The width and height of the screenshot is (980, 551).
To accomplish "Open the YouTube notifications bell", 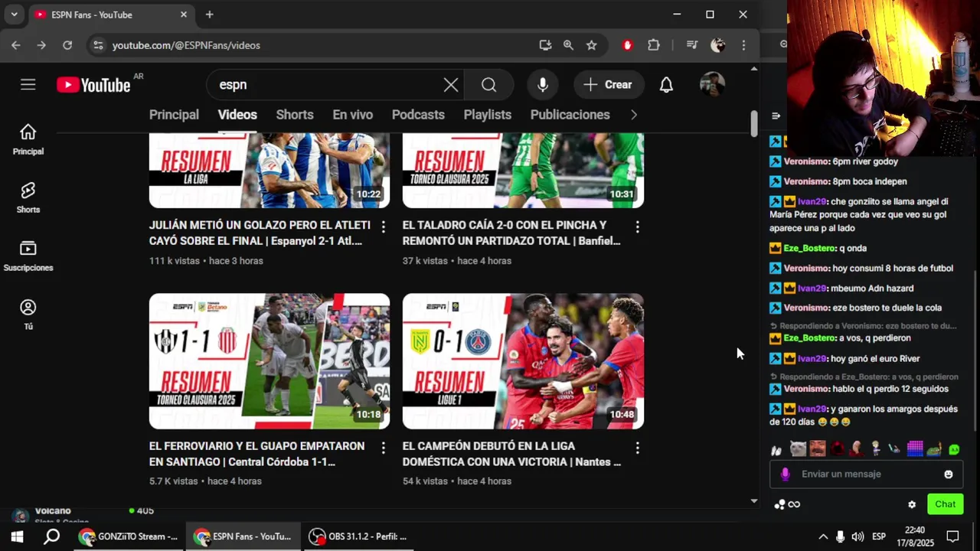I will (x=666, y=85).
